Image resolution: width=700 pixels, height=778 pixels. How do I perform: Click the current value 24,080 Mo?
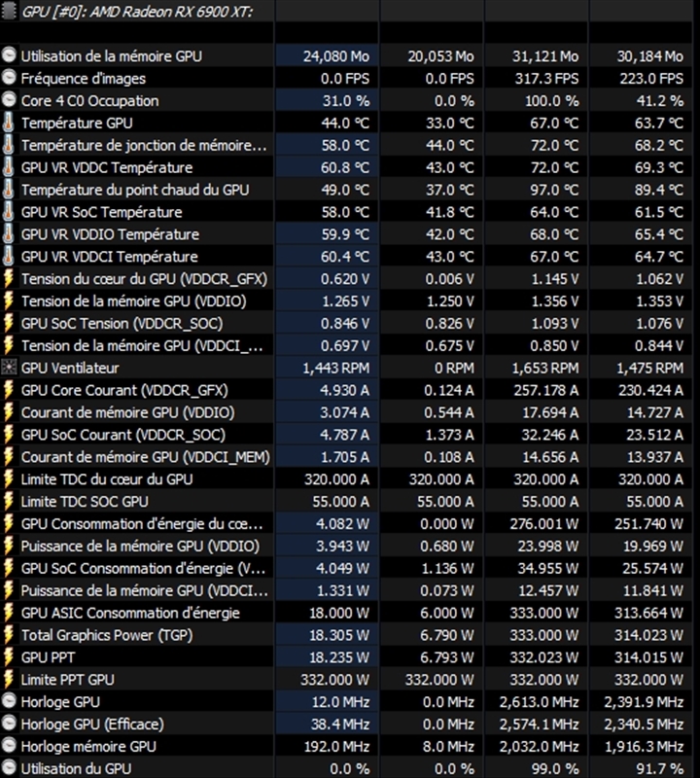pos(335,56)
